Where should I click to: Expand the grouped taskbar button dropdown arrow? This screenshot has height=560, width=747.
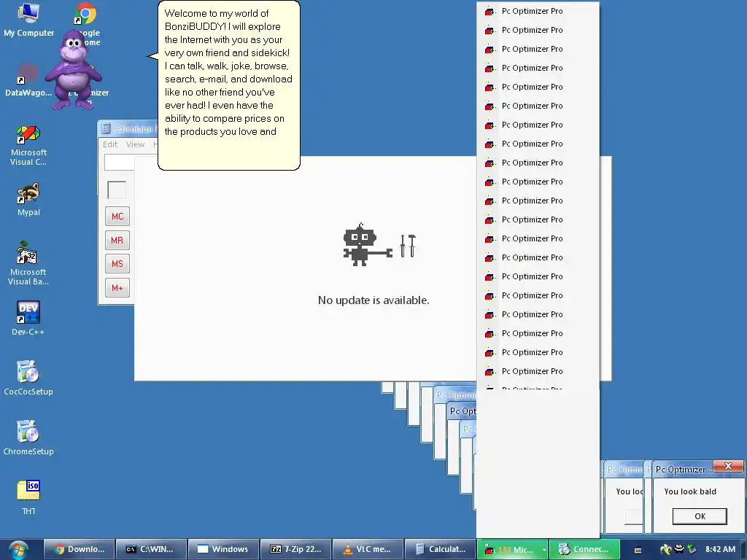pos(544,550)
